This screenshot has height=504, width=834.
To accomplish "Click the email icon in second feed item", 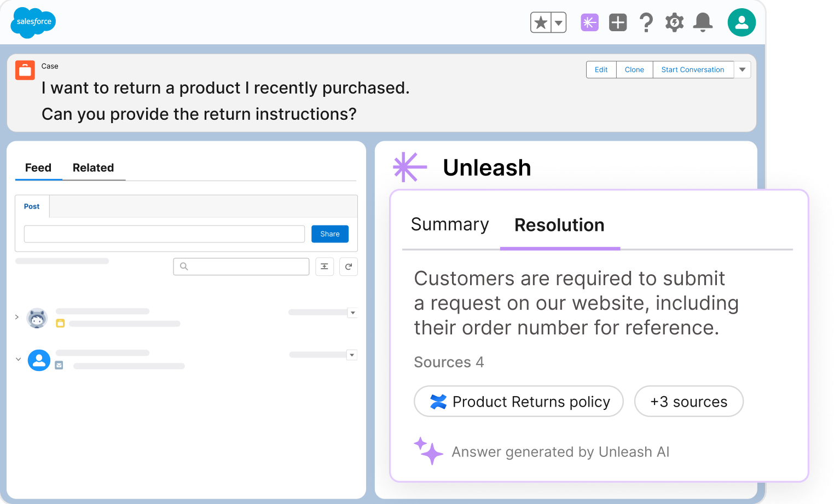I will point(59,365).
